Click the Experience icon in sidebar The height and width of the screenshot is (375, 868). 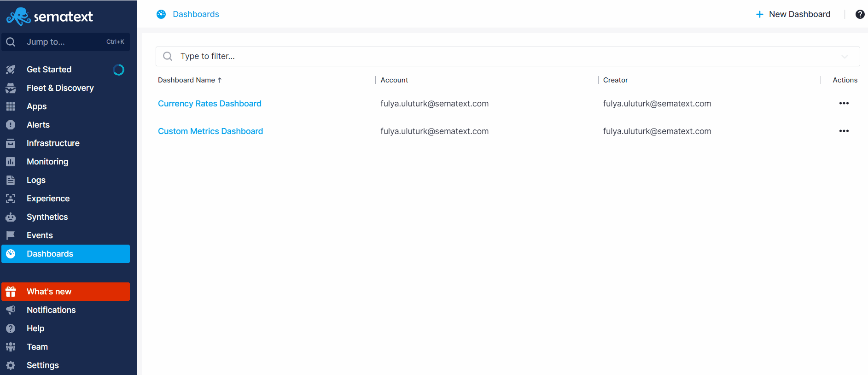click(11, 199)
